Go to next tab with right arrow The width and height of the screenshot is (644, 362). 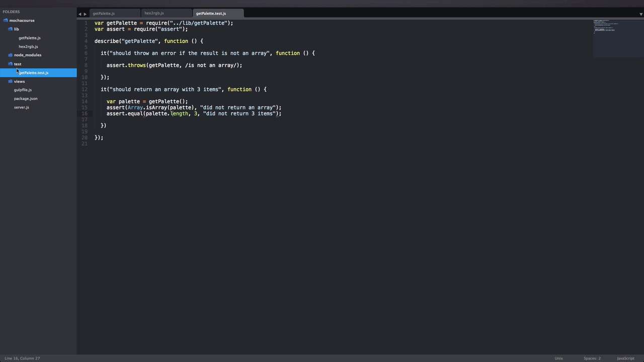85,14
